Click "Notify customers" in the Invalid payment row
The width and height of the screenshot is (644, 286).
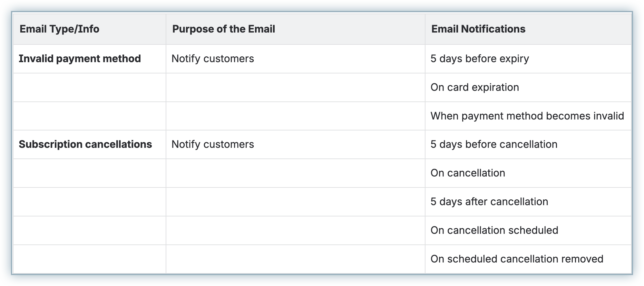[213, 59]
